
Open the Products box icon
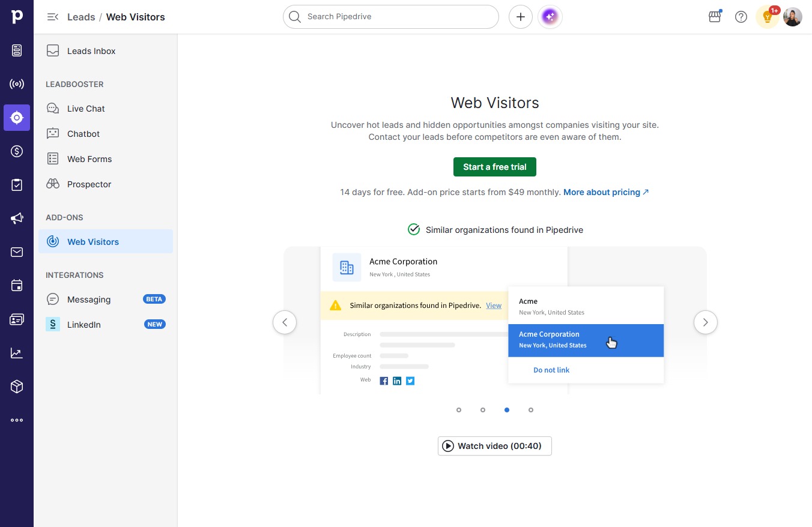tap(17, 387)
